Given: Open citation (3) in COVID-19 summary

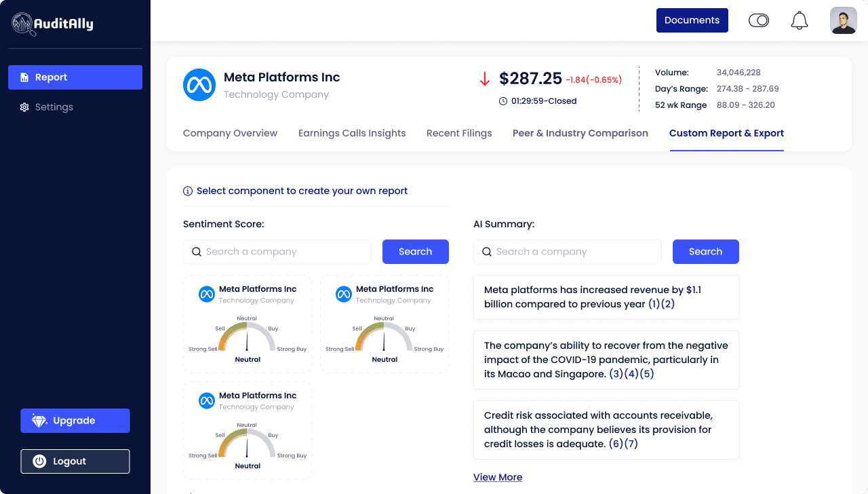Looking at the screenshot, I should [x=616, y=374].
